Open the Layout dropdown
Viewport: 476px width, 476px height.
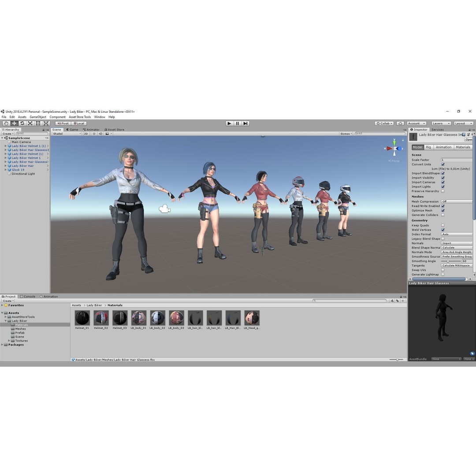tap(463, 123)
